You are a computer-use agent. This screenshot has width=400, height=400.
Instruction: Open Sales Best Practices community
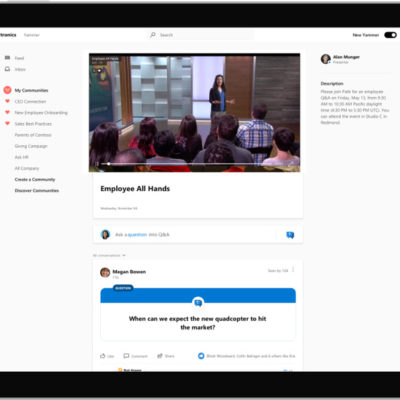click(33, 124)
